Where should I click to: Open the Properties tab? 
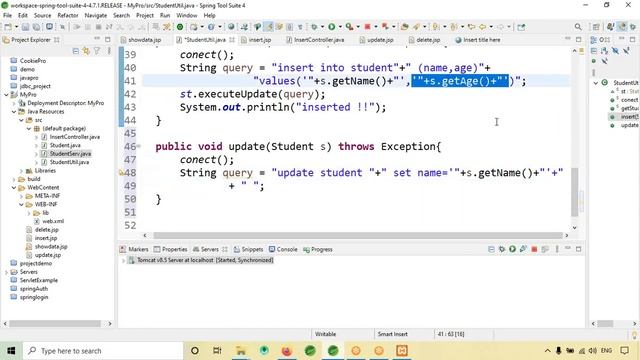pos(170,249)
